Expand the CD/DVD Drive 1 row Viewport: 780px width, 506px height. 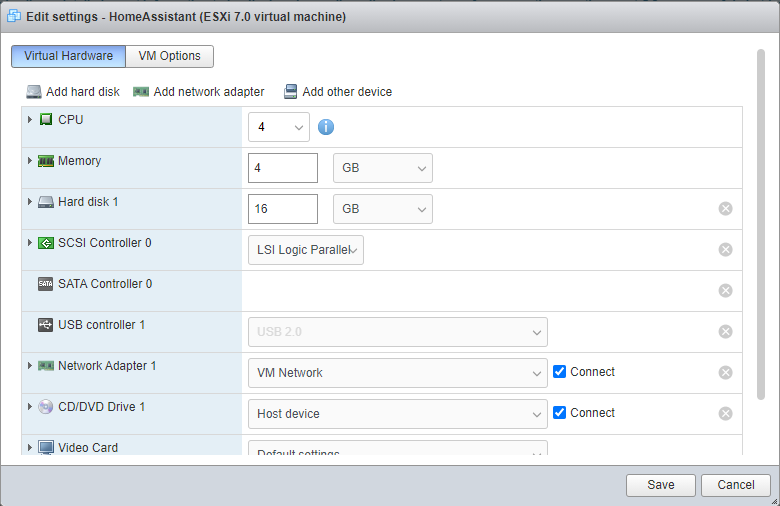tap(30, 406)
